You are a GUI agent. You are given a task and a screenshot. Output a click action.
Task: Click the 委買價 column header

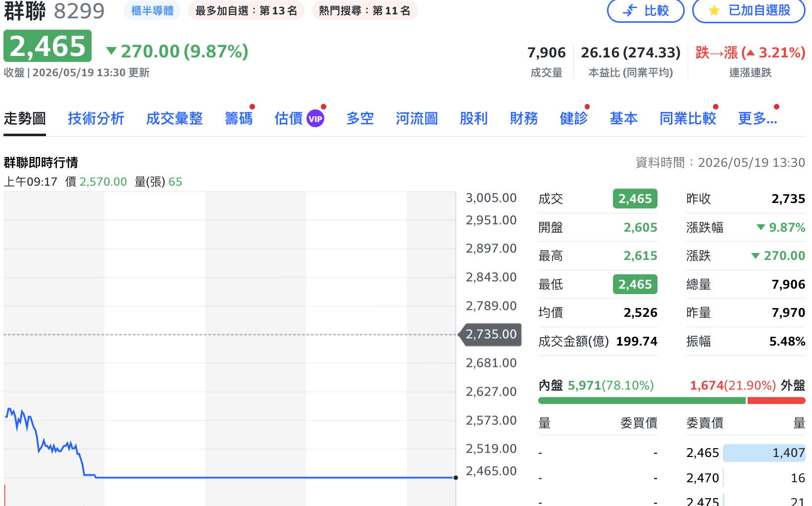point(639,423)
